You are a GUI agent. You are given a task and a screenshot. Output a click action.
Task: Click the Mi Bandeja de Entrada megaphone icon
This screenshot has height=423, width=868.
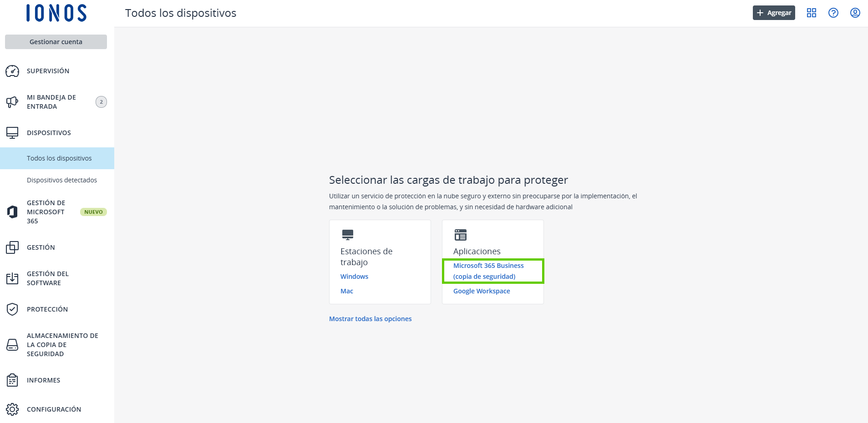click(x=12, y=102)
